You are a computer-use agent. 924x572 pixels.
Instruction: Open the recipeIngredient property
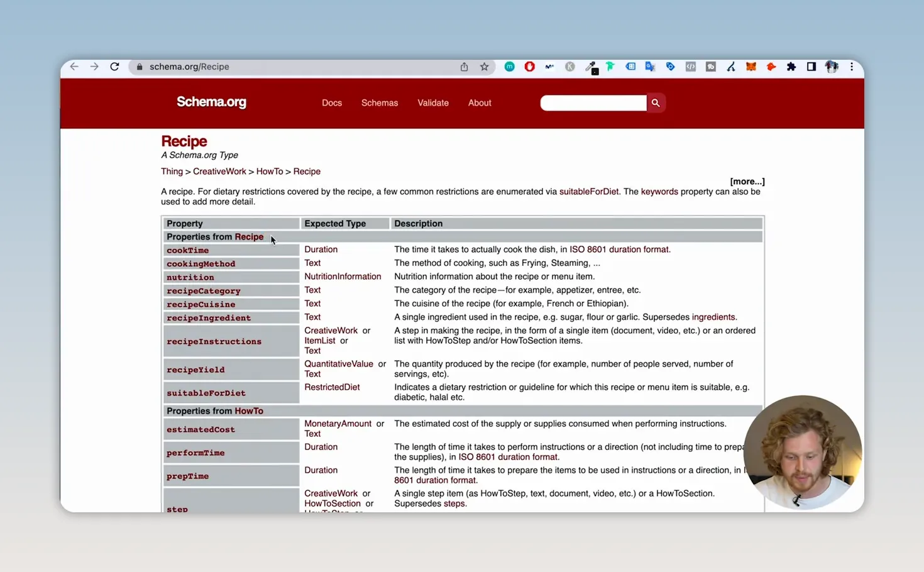coord(209,318)
